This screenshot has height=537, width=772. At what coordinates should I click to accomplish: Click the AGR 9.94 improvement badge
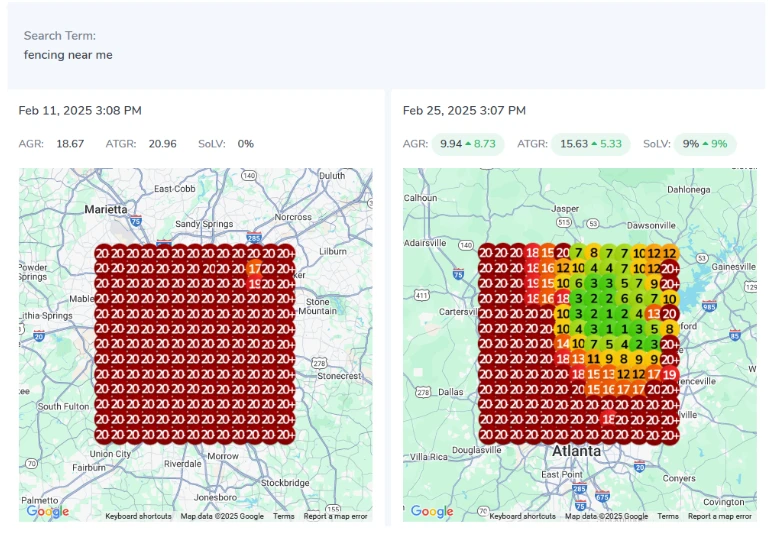pos(468,144)
